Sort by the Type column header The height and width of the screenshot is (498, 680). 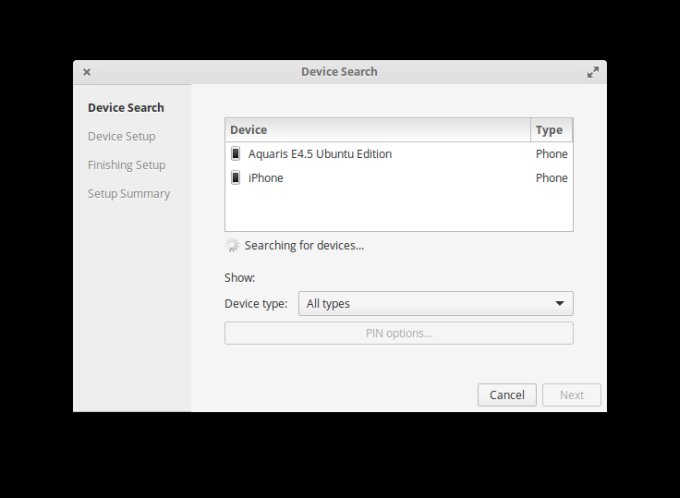coord(551,130)
